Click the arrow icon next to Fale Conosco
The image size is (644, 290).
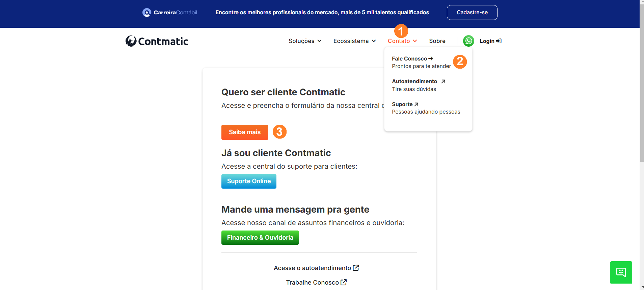431,58
